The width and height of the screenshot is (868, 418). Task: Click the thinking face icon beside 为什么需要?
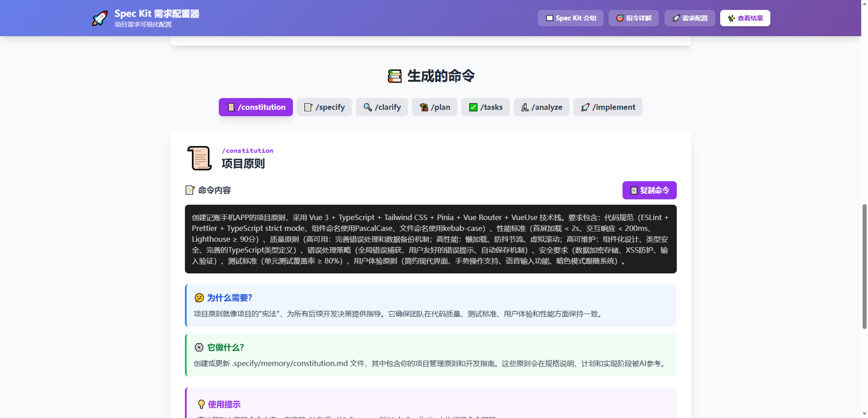[x=199, y=298]
